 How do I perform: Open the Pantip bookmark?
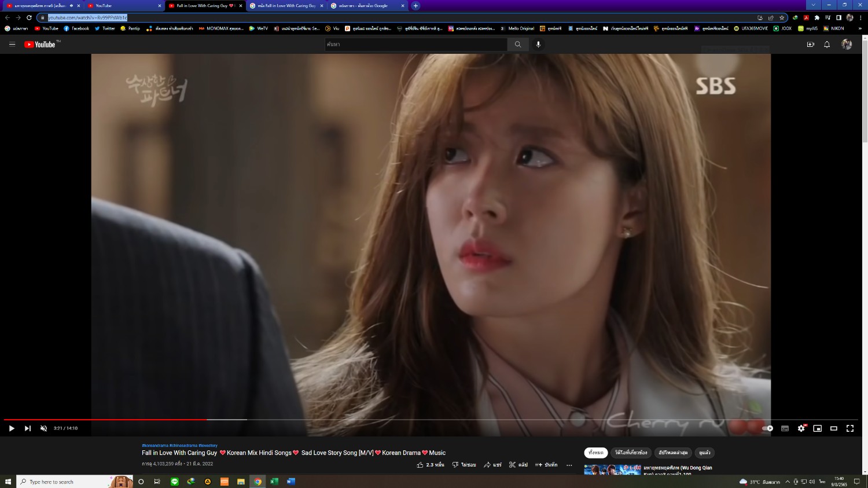point(130,28)
